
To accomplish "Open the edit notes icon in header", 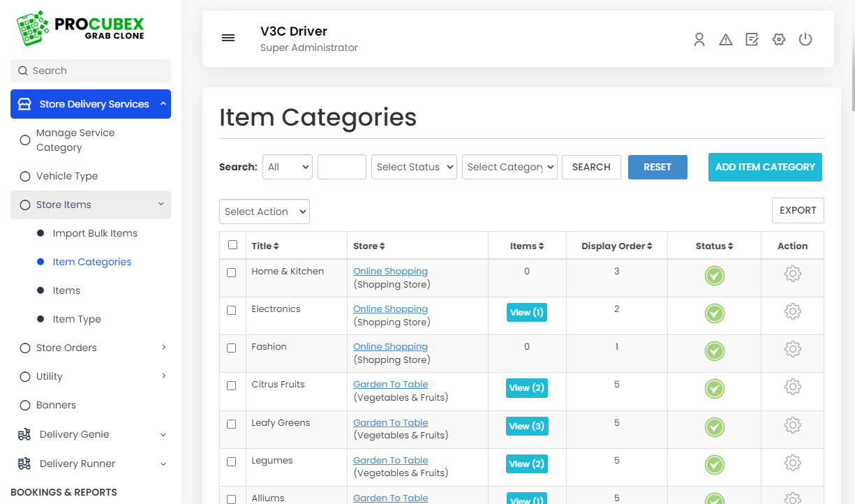I will [752, 40].
